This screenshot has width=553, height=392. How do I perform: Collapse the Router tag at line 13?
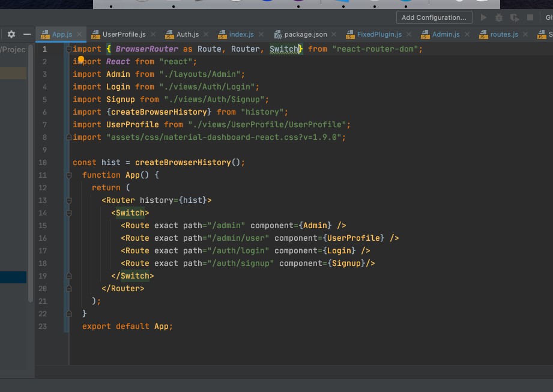pos(69,201)
